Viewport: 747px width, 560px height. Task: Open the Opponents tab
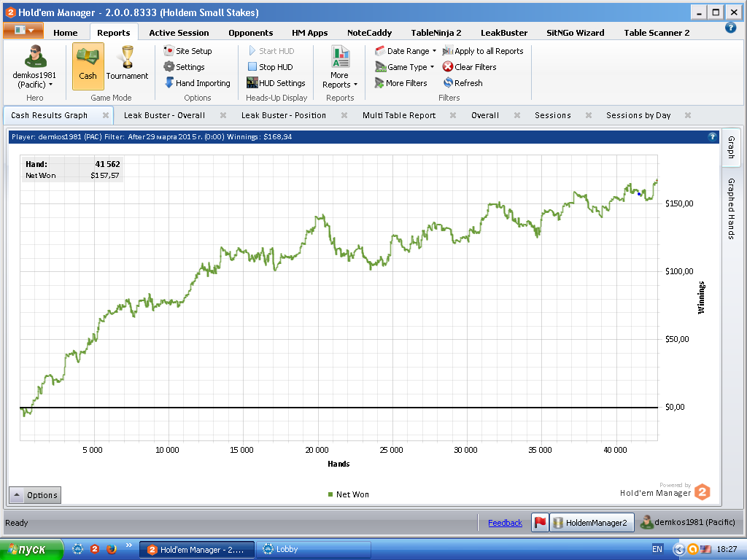[x=251, y=32]
